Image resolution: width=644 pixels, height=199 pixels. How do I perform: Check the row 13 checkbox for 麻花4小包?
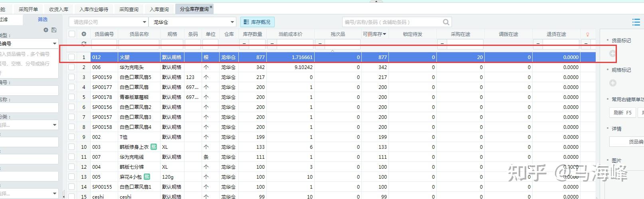(71, 177)
